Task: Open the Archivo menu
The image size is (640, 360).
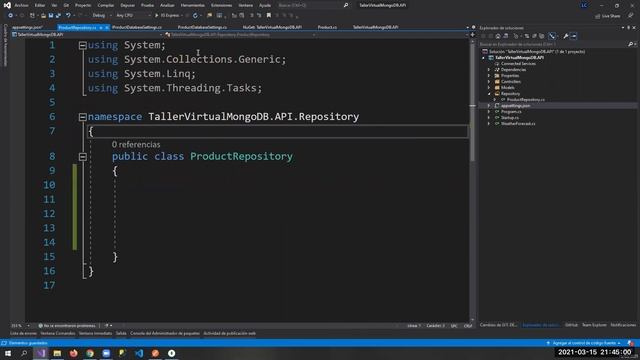Action: pyautogui.click(x=21, y=5)
